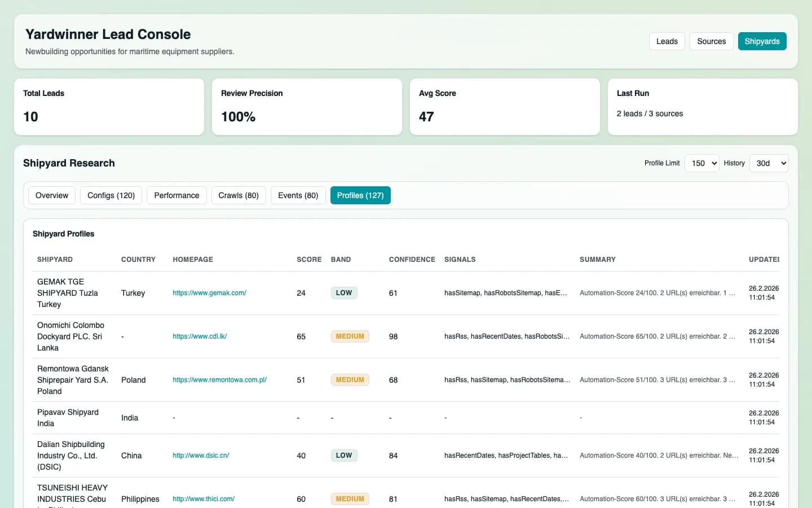812x508 pixels.
Task: Select the Shipyards view button
Action: coord(762,41)
